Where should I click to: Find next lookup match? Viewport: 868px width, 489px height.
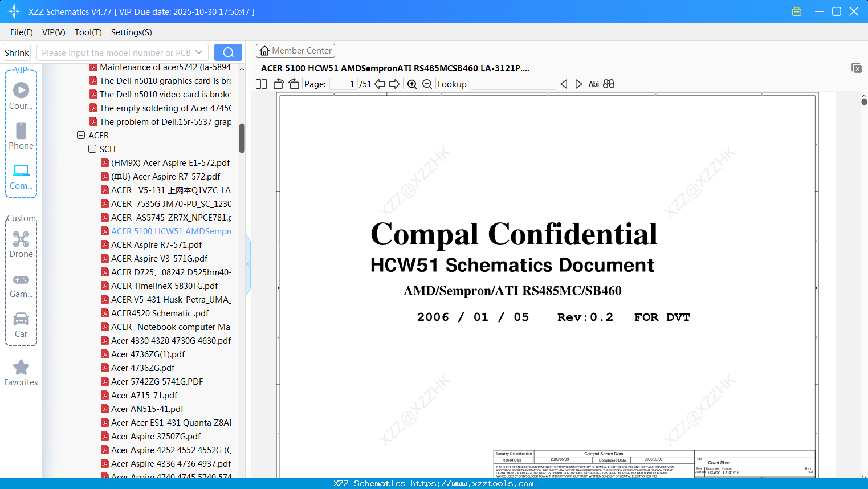click(x=578, y=84)
